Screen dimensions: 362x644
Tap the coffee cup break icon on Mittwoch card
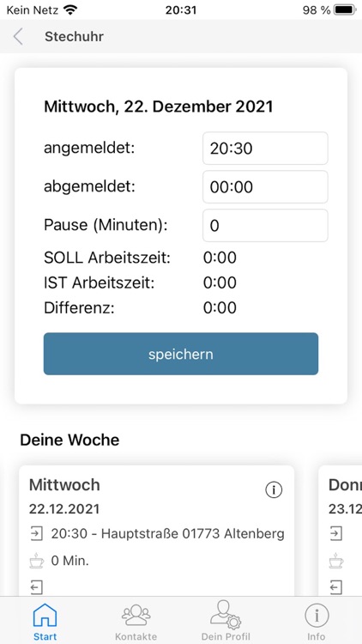[x=37, y=561]
